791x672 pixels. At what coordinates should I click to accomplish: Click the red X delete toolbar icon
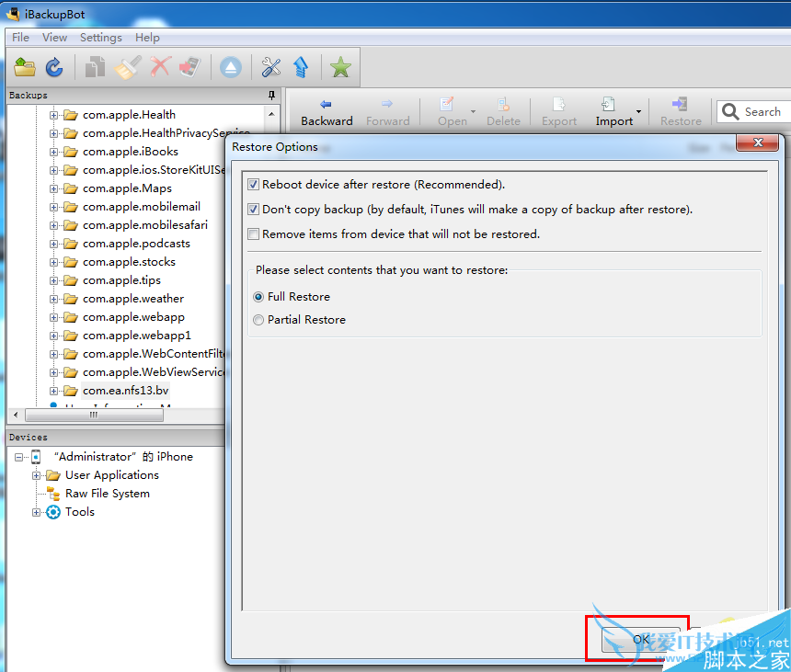160,66
